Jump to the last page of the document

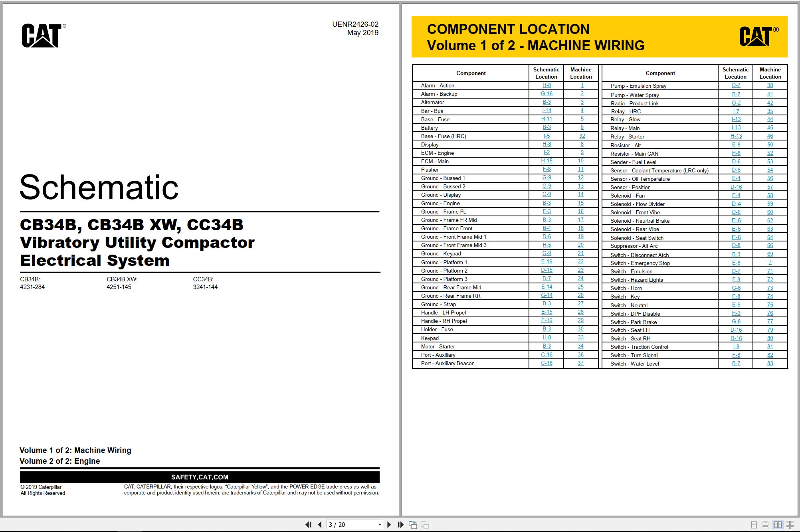tap(400, 524)
